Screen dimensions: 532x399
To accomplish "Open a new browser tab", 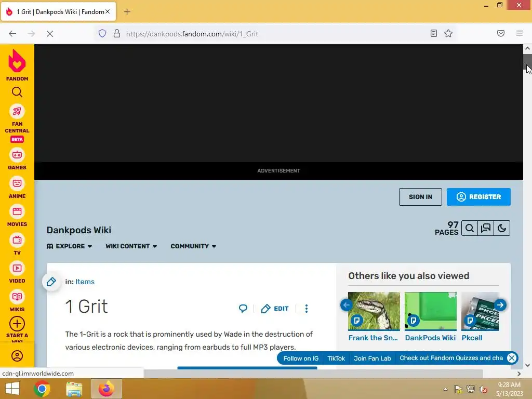I will [127, 12].
